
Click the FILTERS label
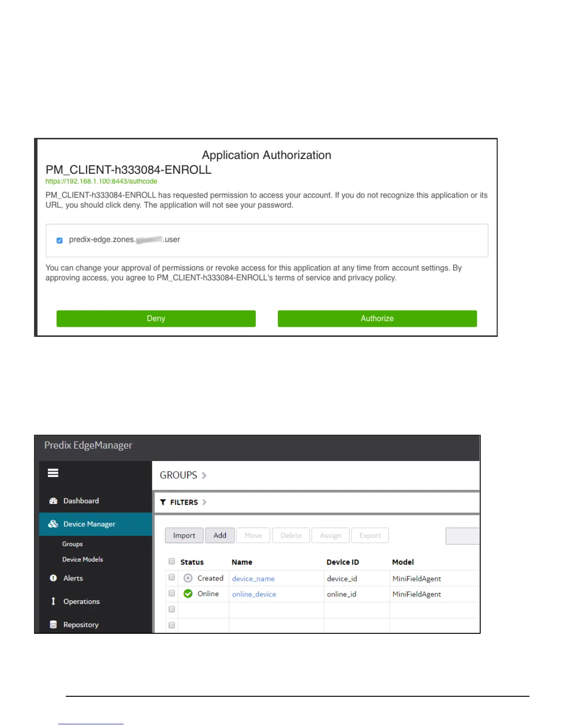pos(184,502)
